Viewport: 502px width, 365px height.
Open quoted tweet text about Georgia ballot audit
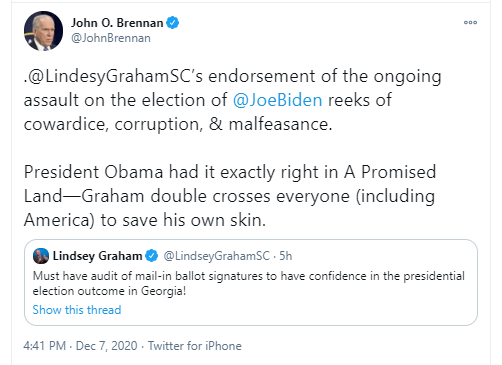249,283
